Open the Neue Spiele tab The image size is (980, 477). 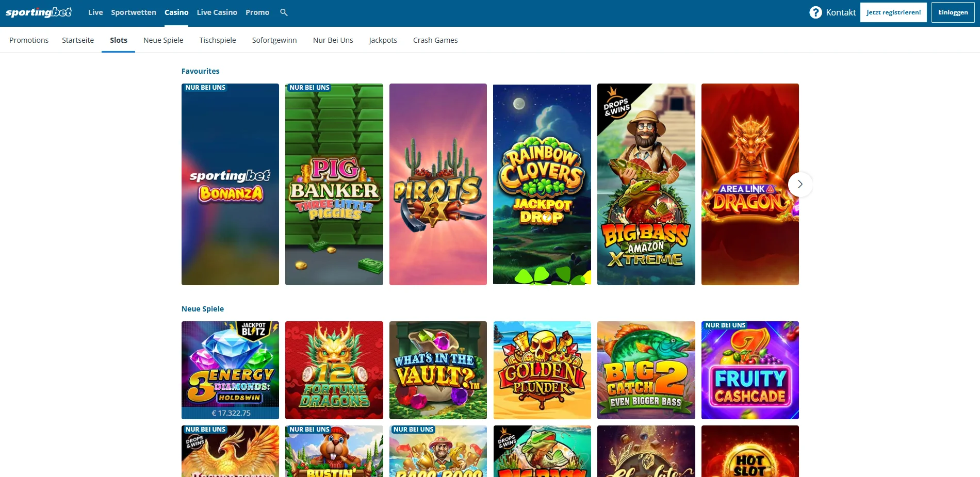click(x=164, y=40)
